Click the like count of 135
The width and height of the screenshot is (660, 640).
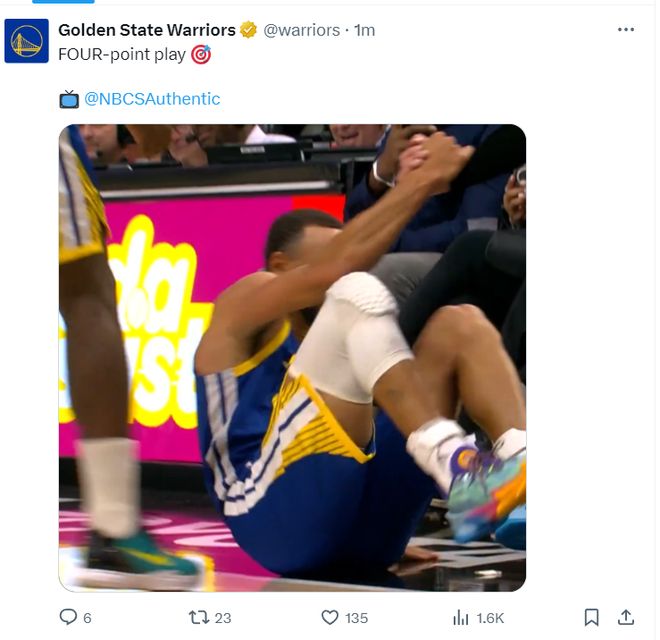[x=356, y=618]
